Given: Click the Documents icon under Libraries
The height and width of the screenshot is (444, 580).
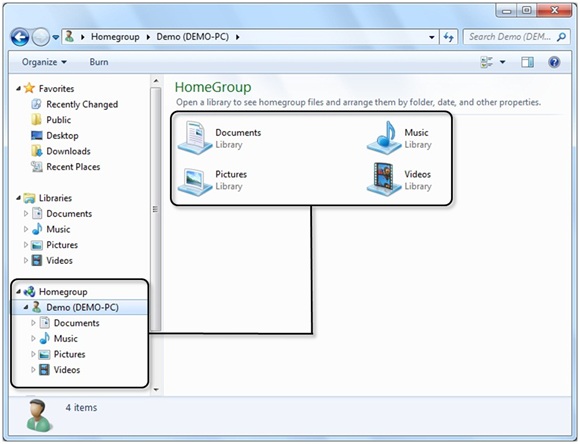Looking at the screenshot, I should point(37,213).
